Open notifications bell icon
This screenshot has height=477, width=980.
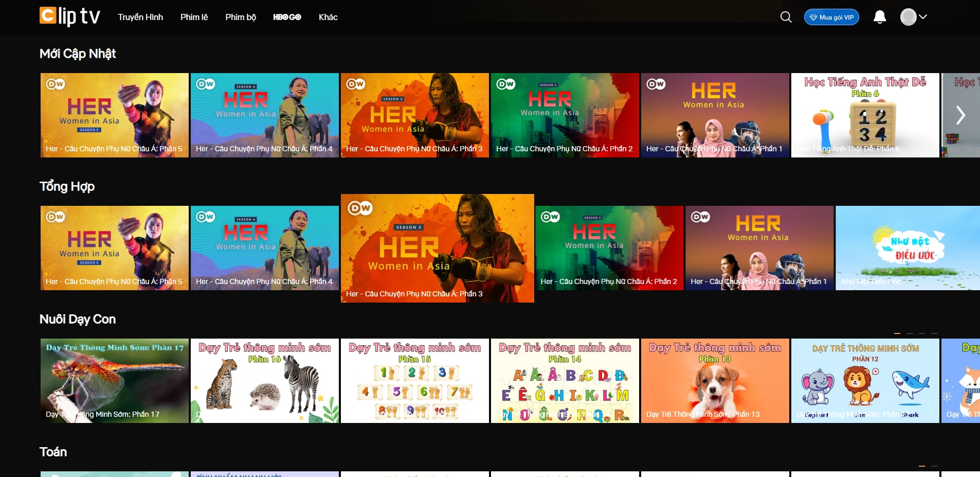coord(880,17)
